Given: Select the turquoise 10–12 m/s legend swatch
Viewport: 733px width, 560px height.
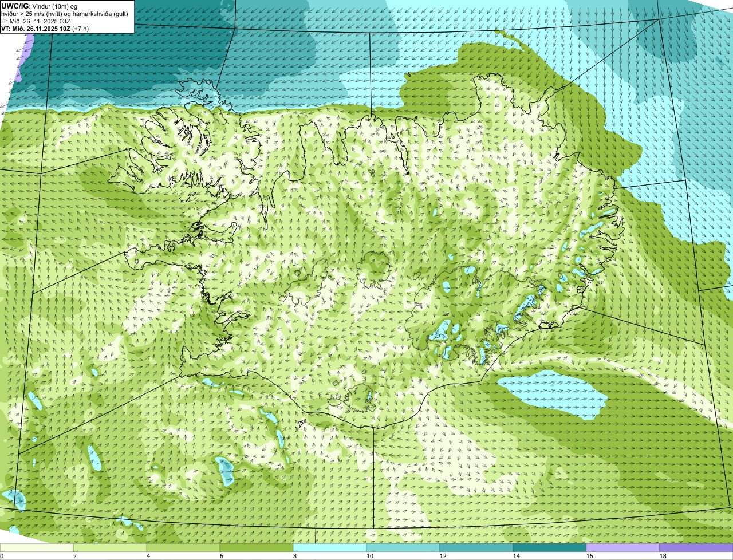Looking at the screenshot, I should 403,547.
